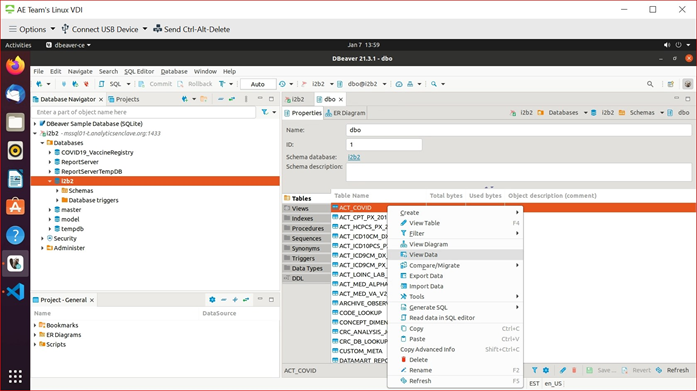Open the Files app from the dock
The width and height of the screenshot is (697, 391).
point(15,122)
